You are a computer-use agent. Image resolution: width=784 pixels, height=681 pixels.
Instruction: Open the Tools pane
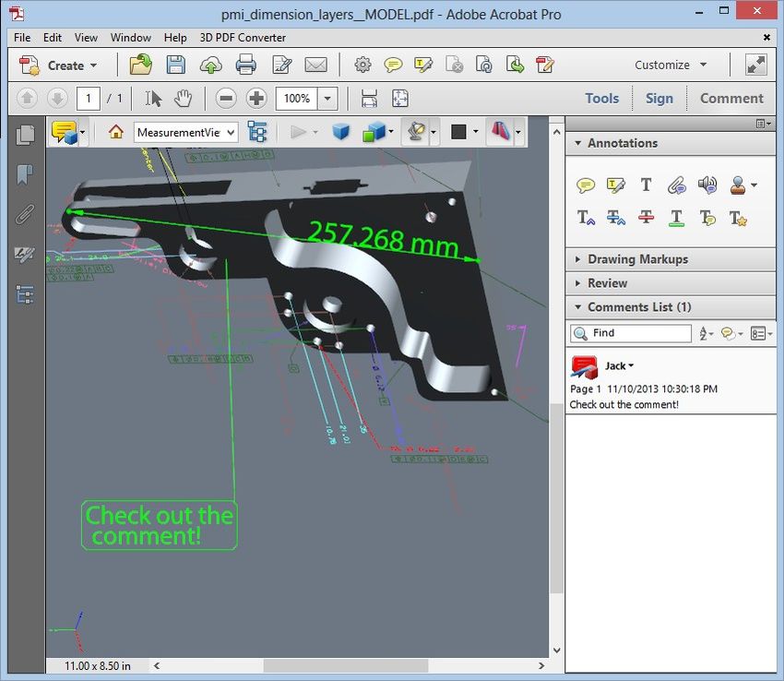click(x=602, y=98)
